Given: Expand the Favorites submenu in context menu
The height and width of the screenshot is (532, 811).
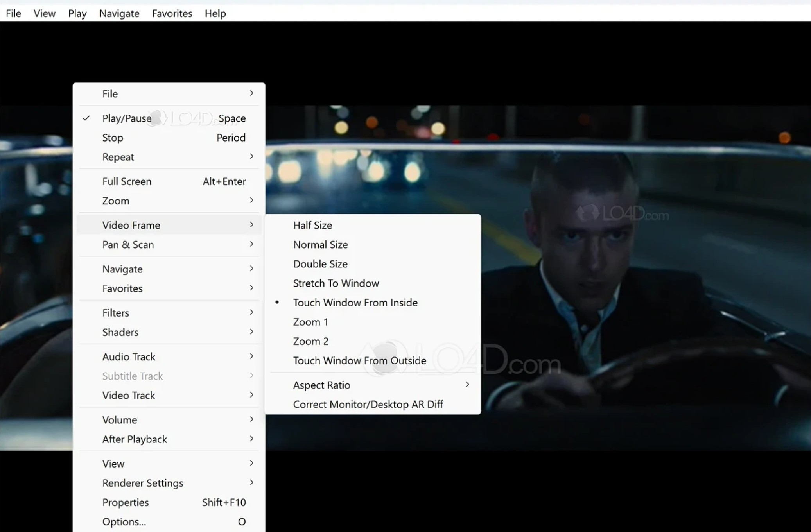Looking at the screenshot, I should (x=169, y=288).
